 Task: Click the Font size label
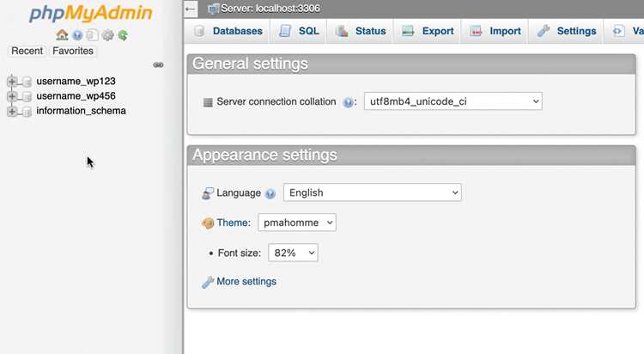(x=240, y=253)
